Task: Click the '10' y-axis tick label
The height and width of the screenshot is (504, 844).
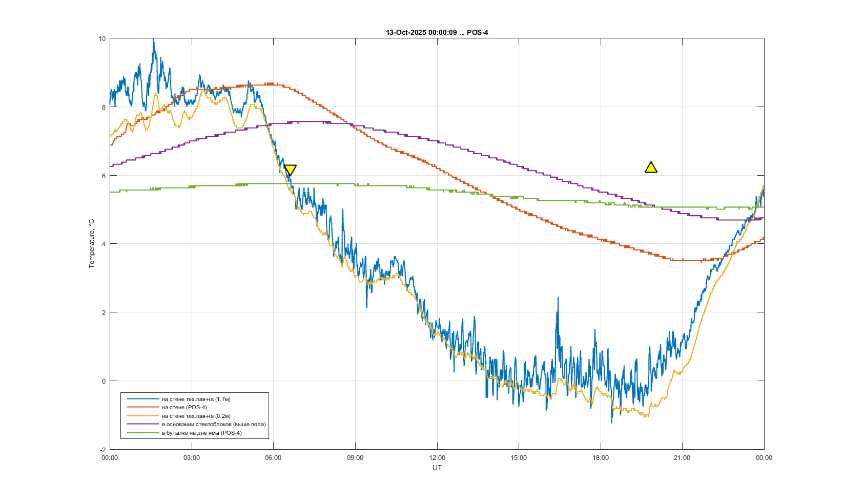Action: click(x=102, y=39)
